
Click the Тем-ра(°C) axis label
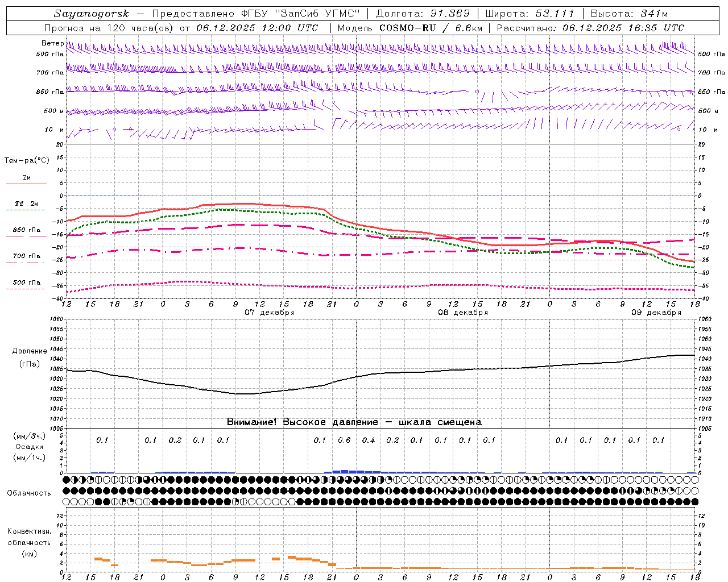click(x=27, y=161)
